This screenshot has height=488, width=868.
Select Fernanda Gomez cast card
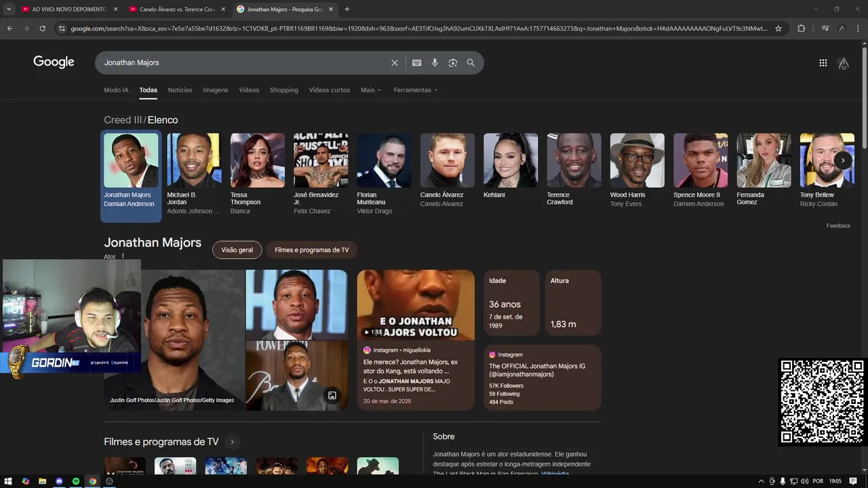pyautogui.click(x=764, y=170)
